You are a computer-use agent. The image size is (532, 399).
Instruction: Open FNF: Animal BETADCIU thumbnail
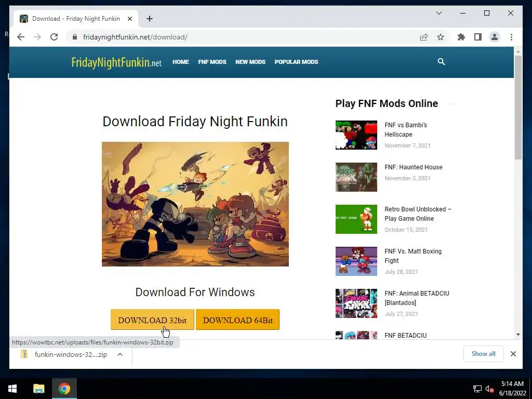click(x=356, y=303)
